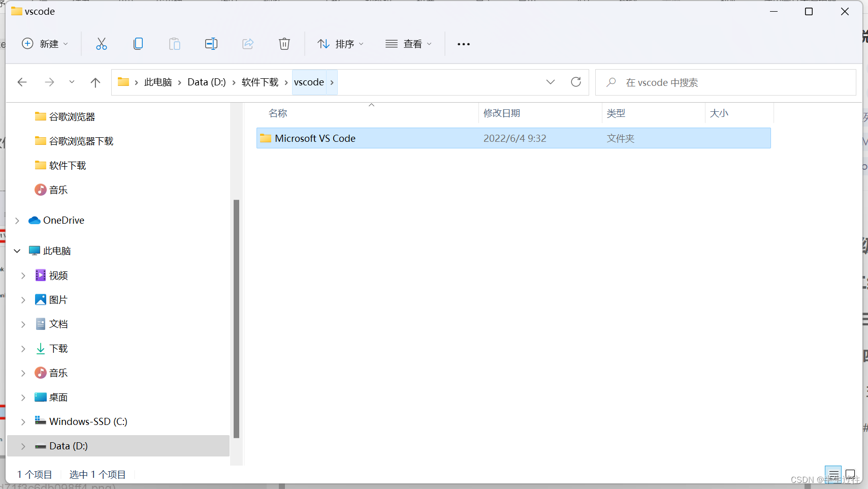Expand the 文档 tree node
The width and height of the screenshot is (868, 489).
[x=23, y=324]
